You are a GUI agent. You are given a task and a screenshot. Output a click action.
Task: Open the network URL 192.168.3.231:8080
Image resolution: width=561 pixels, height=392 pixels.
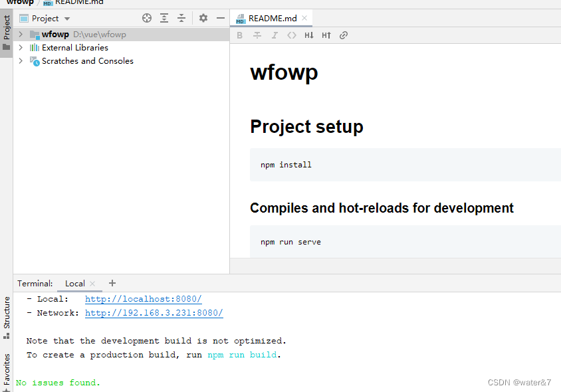(x=154, y=313)
